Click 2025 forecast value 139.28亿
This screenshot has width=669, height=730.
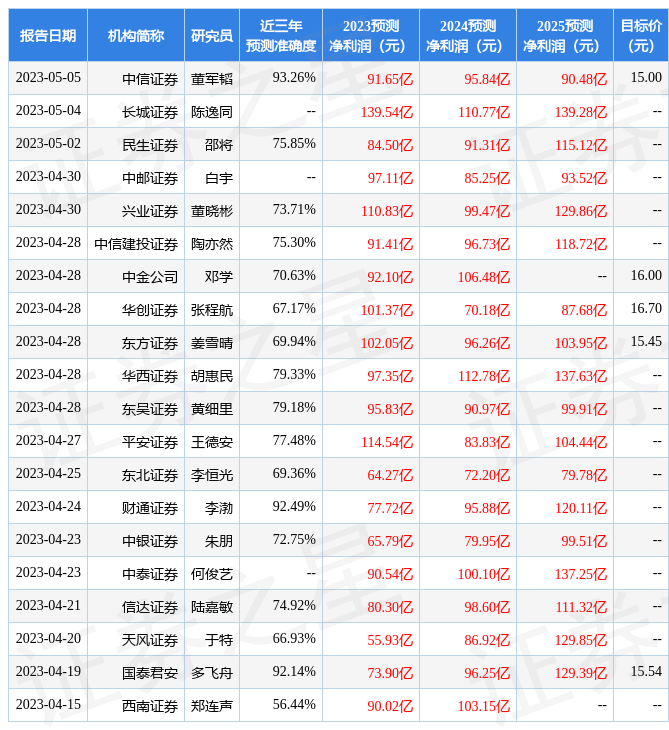click(581, 112)
